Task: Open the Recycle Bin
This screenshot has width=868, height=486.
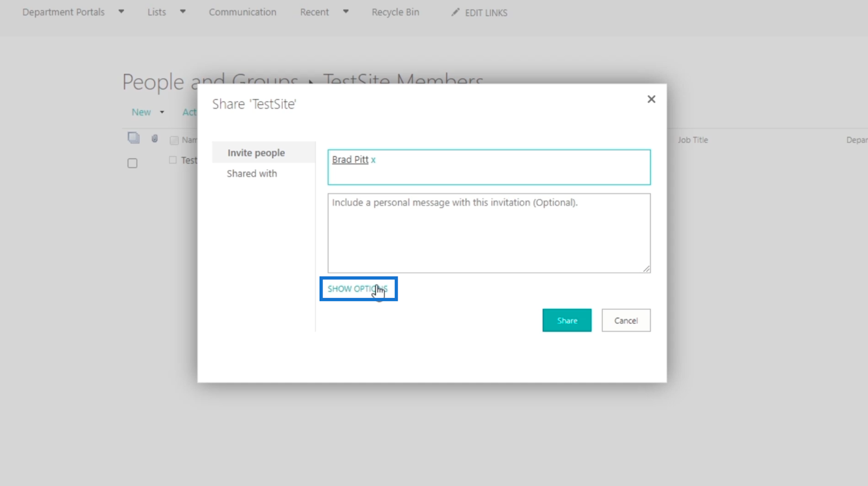Action: point(395,12)
